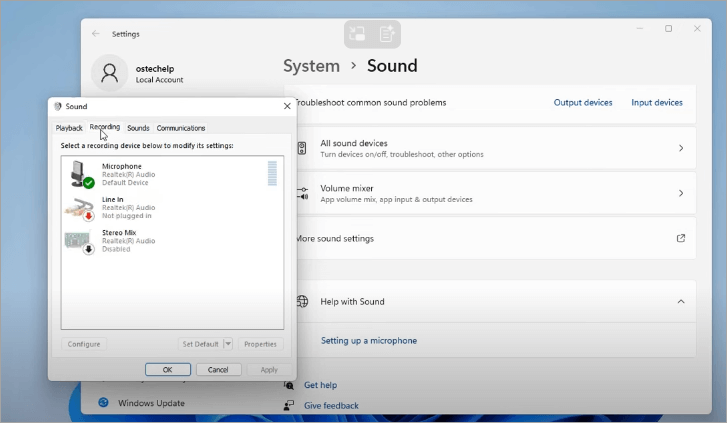Open the Give feedback link
Image resolution: width=727 pixels, height=423 pixels.
tap(331, 405)
